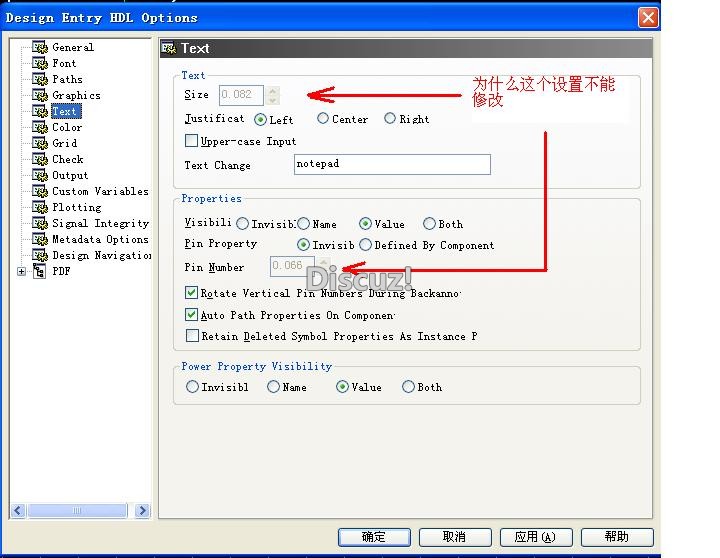Set Pin Property to Defined By Component

tap(366, 245)
